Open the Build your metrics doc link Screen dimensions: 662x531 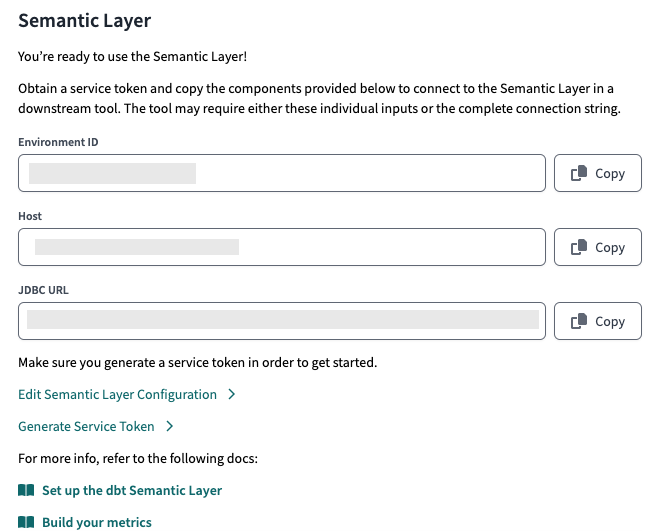click(x=97, y=522)
